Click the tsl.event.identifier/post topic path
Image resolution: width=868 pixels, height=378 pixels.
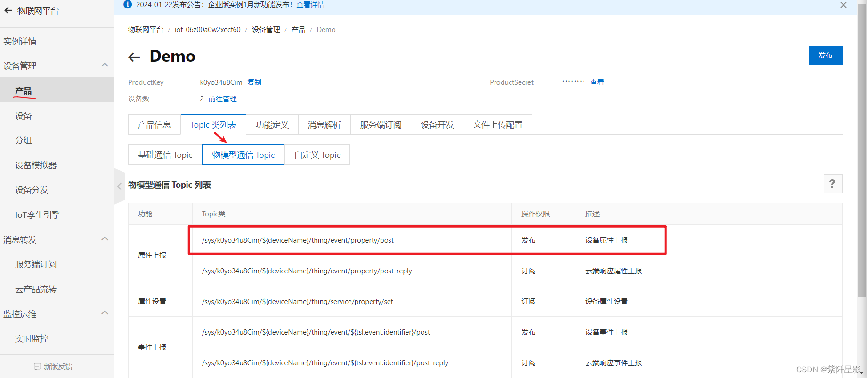[x=316, y=332]
